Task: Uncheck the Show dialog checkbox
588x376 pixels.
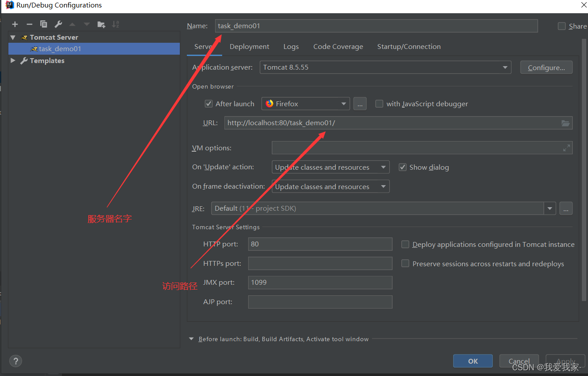Action: (402, 167)
